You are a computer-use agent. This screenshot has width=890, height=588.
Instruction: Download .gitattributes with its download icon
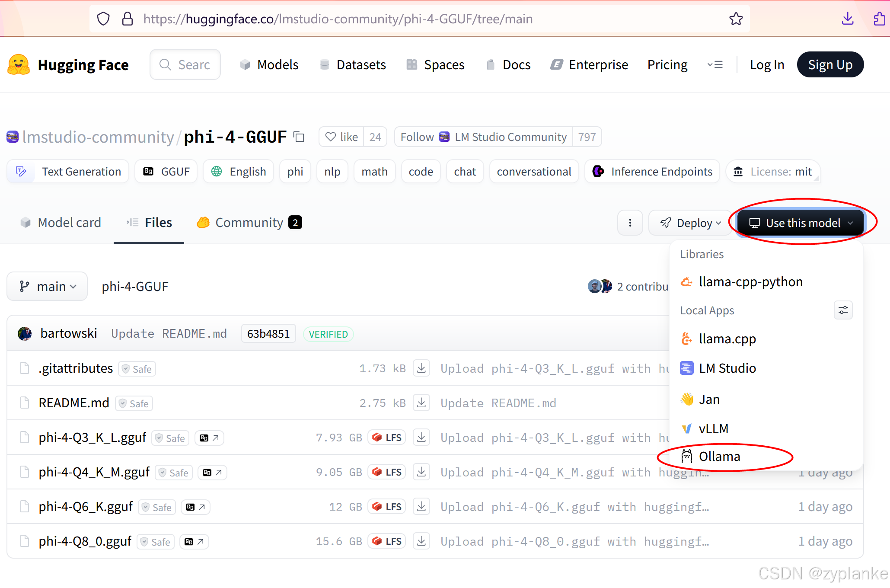[421, 368]
